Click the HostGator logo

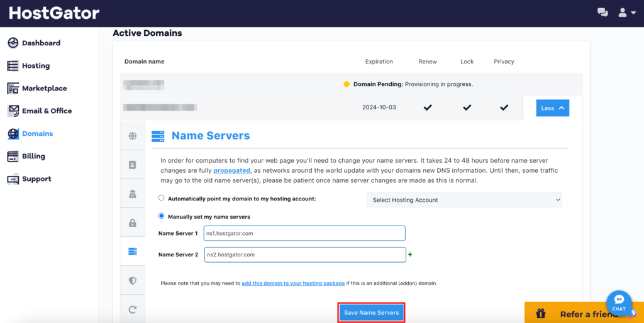(54, 13)
